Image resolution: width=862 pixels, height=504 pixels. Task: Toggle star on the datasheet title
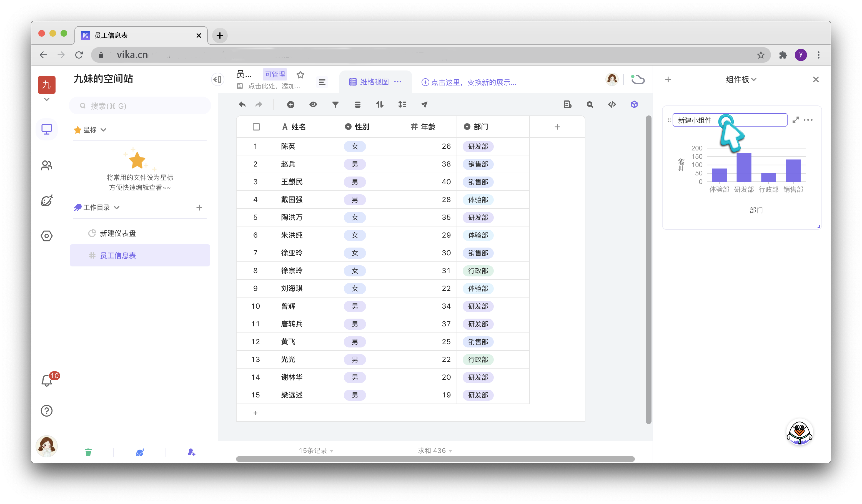point(300,75)
